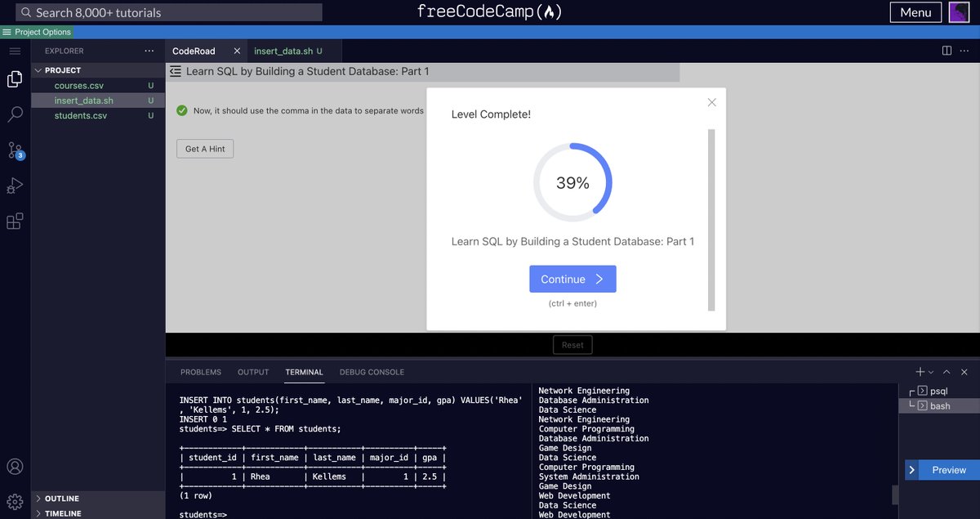
Task: Click the split editor icon
Action: pos(947,51)
